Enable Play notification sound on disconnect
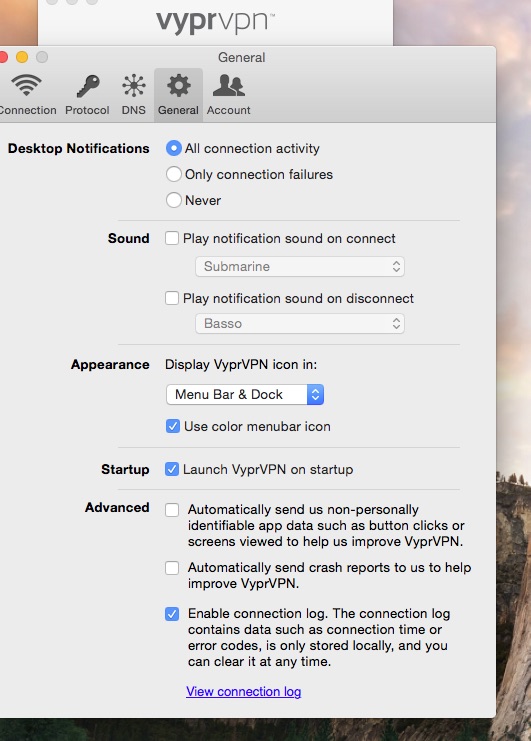The width and height of the screenshot is (531, 741). 172,298
